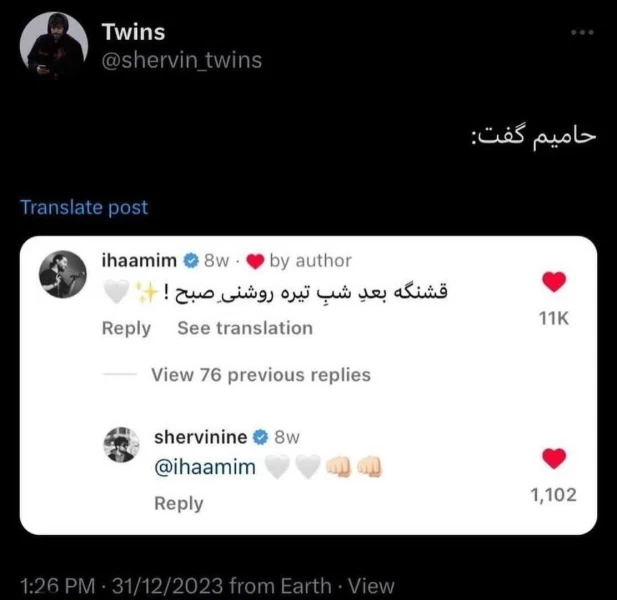Click Translate post link

84,207
